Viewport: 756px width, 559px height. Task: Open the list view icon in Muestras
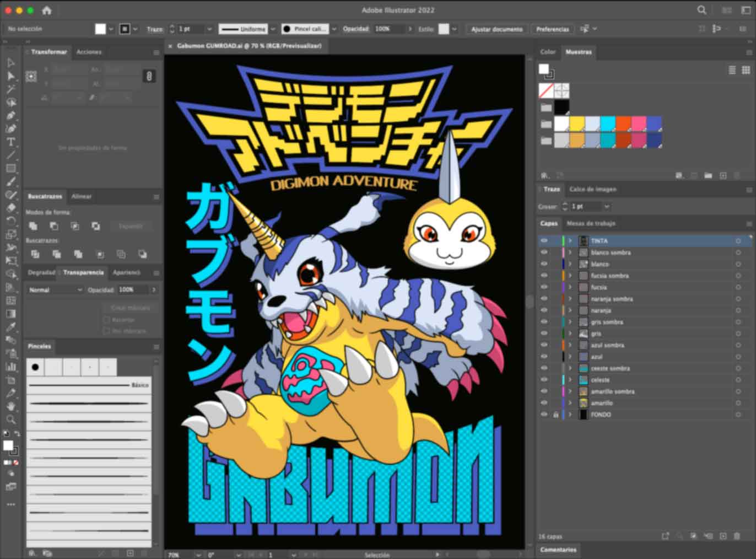pos(732,70)
